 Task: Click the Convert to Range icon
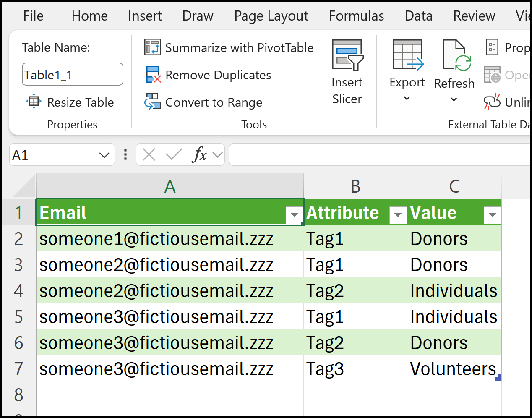153,102
